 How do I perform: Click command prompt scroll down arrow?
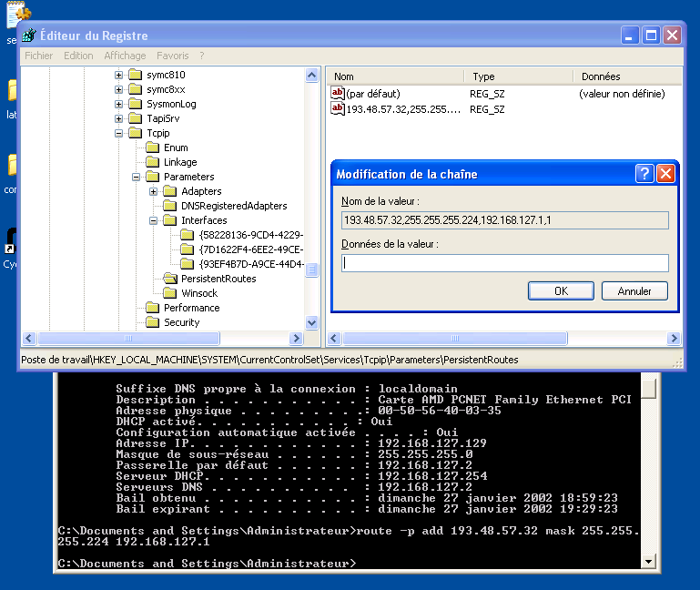click(648, 561)
